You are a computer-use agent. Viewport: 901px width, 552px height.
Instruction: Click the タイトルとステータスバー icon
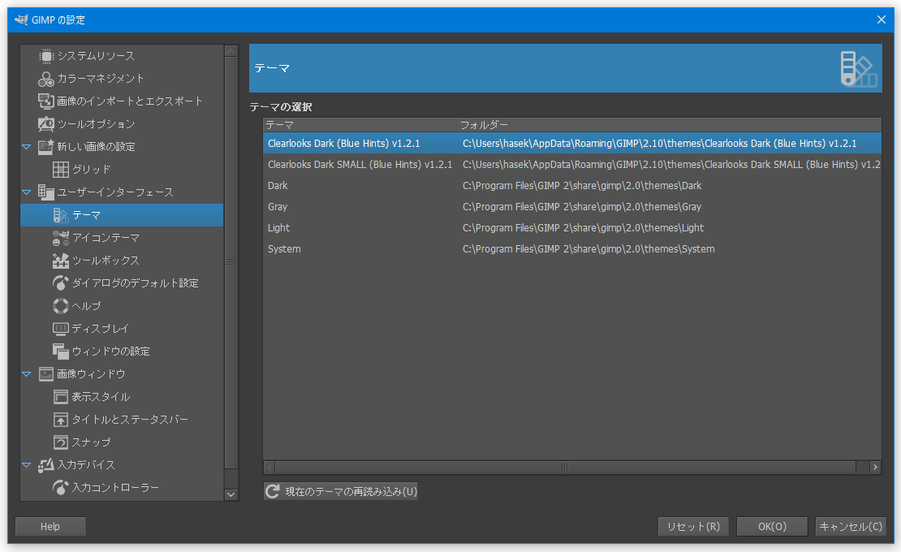click(60, 420)
